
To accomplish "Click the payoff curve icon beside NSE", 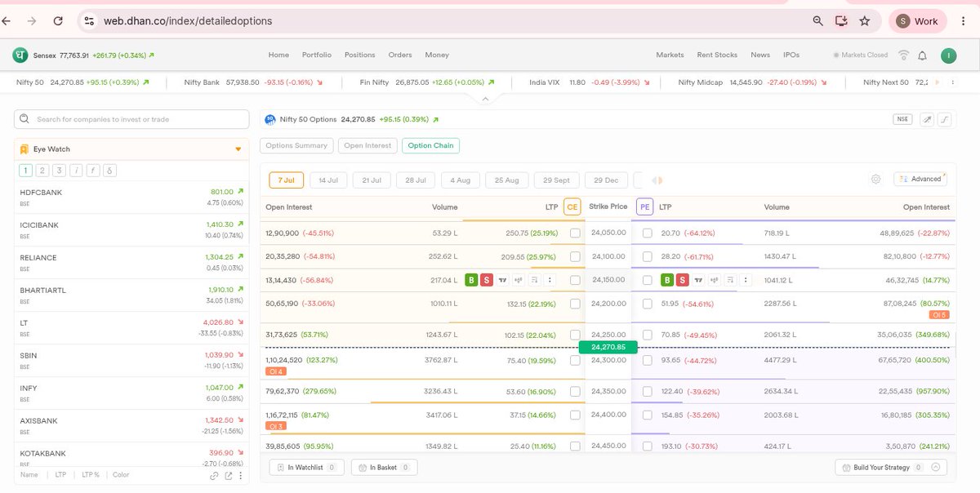I will click(944, 119).
